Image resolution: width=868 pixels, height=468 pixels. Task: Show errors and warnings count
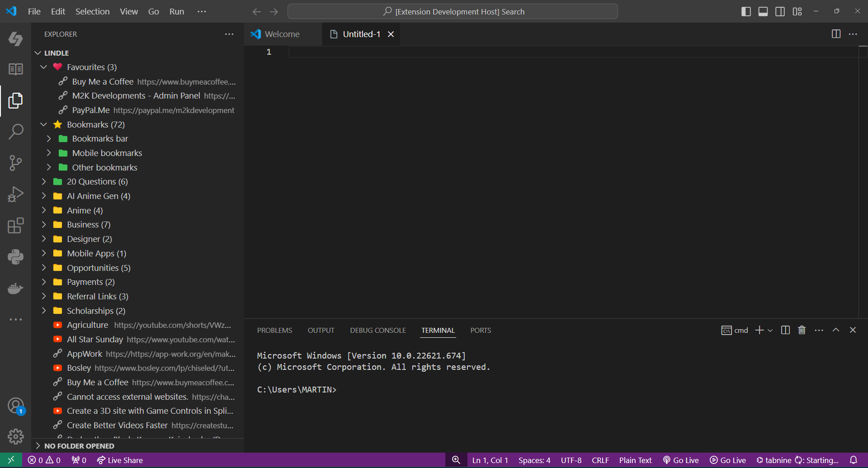pos(44,460)
